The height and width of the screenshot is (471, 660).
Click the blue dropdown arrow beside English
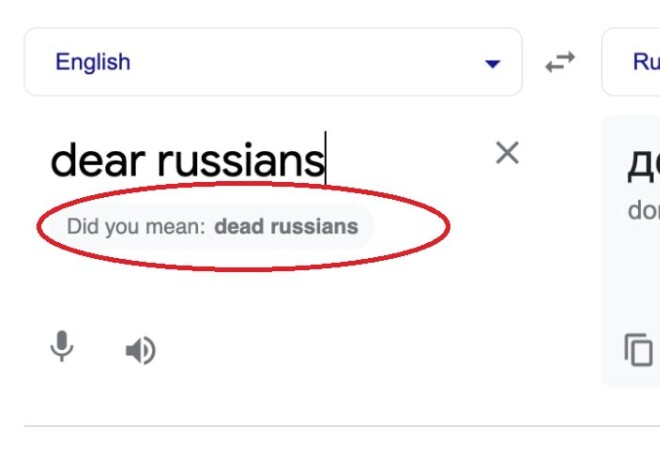click(x=491, y=64)
